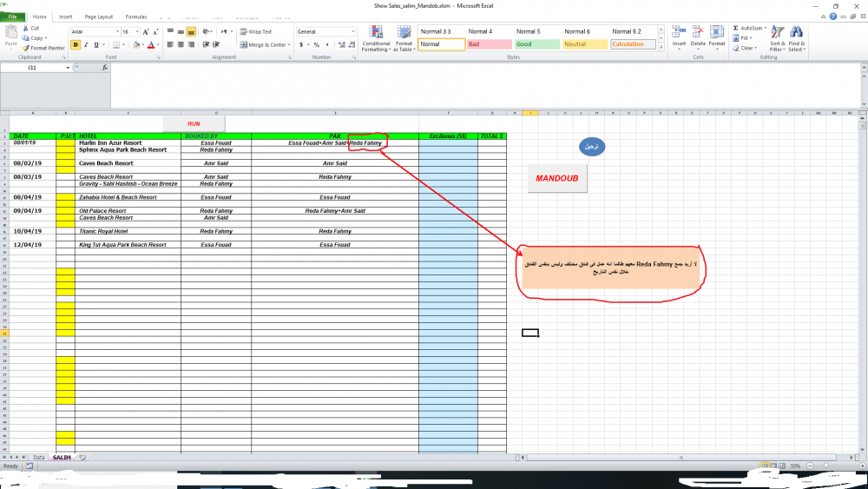This screenshot has height=489, width=868.
Task: Enable Wrap Text
Action: 256,31
